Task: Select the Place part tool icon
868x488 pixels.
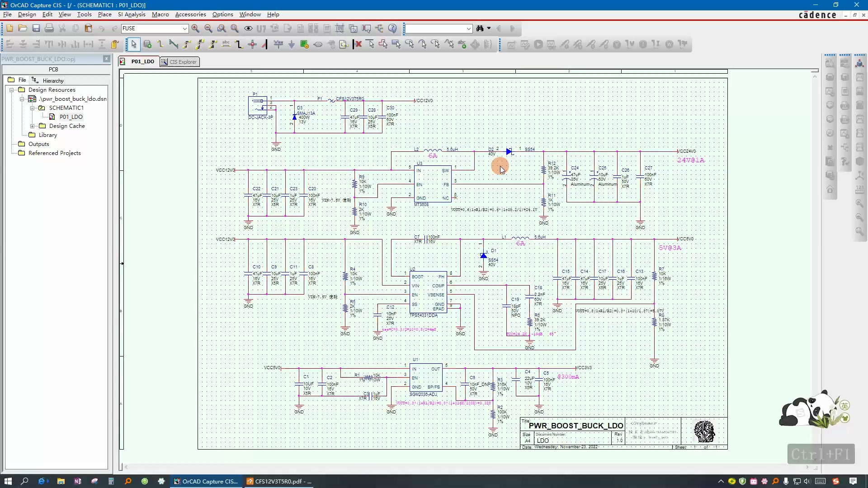Action: pyautogui.click(x=147, y=44)
